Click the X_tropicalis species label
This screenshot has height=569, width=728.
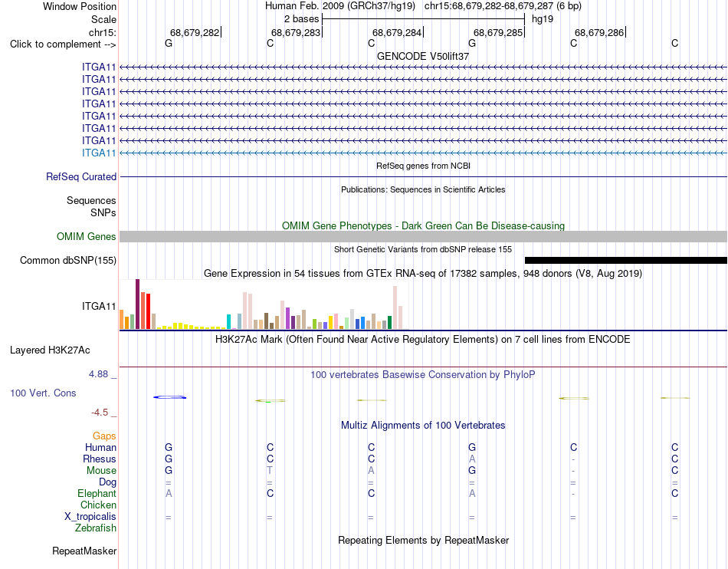tap(90, 517)
